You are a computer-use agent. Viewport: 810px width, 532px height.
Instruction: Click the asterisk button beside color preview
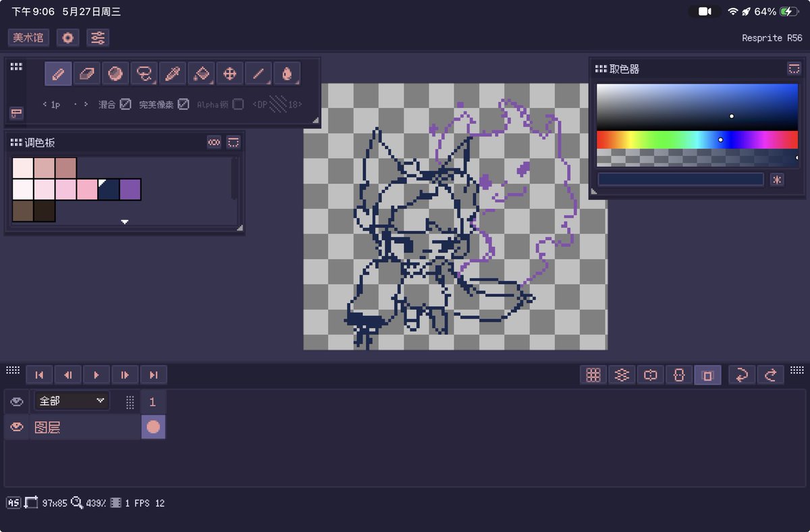777,180
